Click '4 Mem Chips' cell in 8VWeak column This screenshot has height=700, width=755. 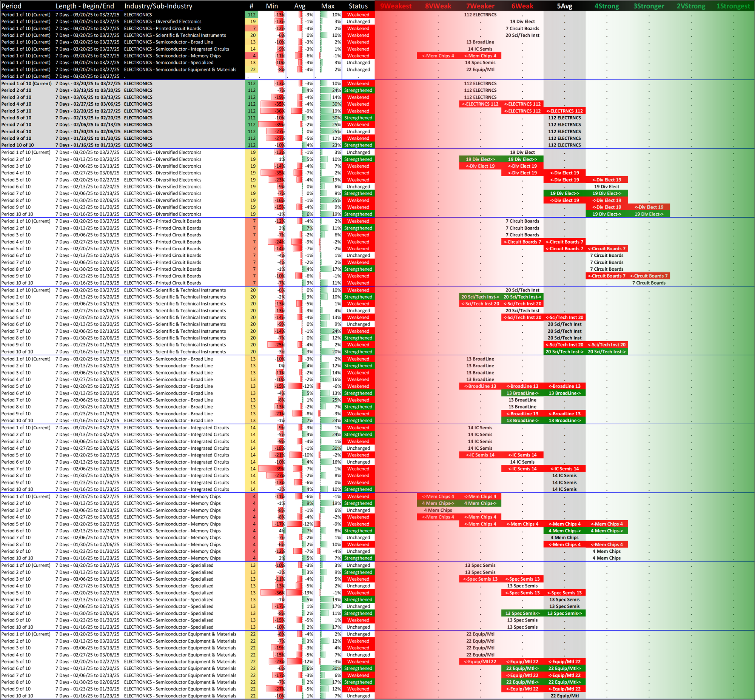point(438,510)
